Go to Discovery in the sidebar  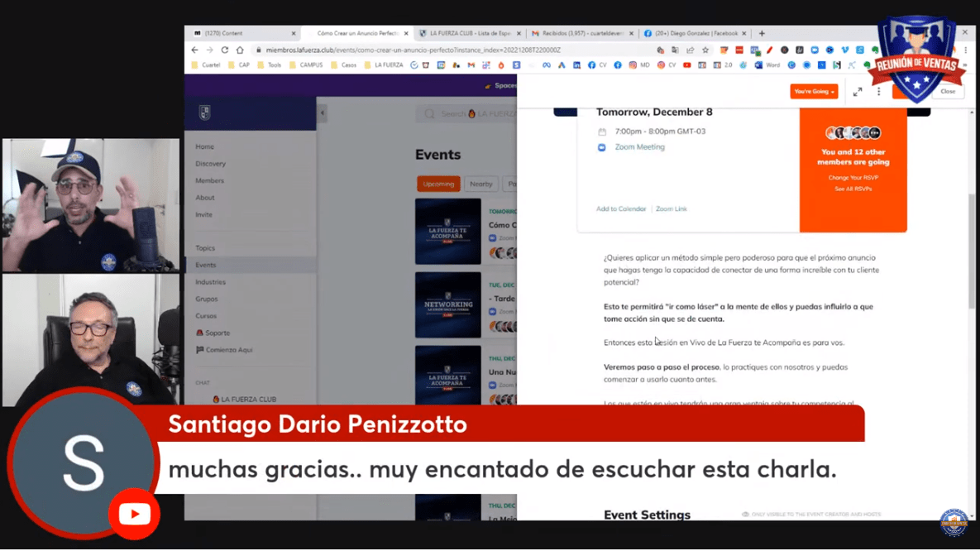coord(210,164)
